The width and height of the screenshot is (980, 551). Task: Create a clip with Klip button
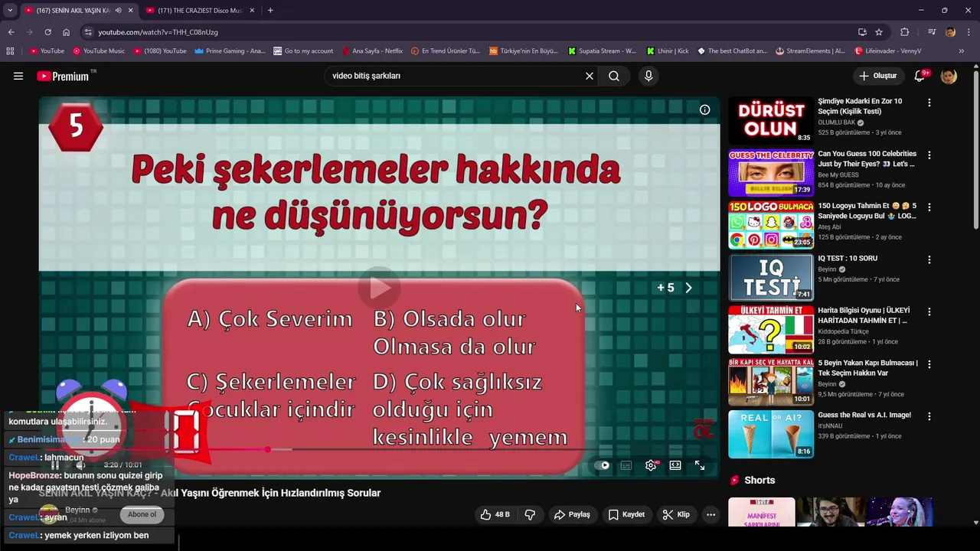pyautogui.click(x=676, y=514)
